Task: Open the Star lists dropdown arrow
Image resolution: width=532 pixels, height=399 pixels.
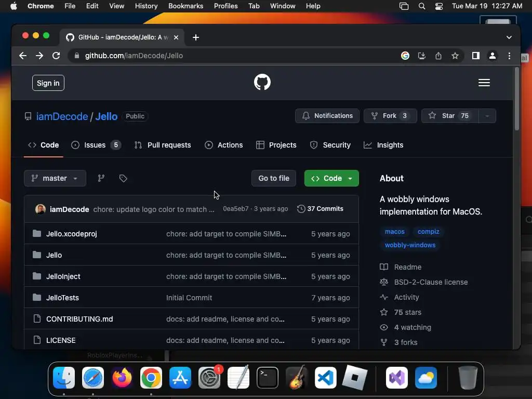Action: [487, 116]
